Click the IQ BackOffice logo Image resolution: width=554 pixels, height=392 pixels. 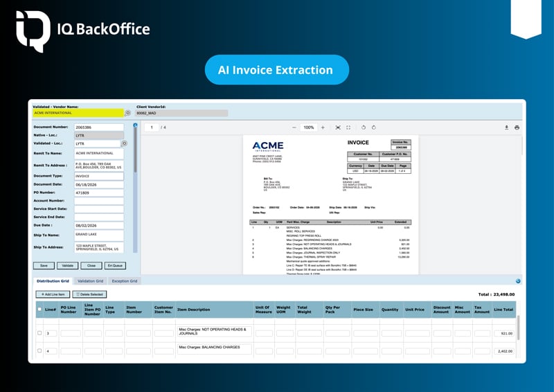(83, 30)
